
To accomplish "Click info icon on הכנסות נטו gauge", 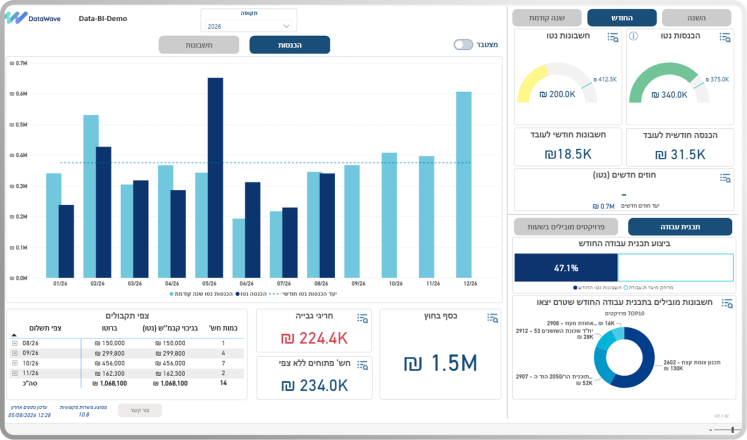I will tap(633, 36).
